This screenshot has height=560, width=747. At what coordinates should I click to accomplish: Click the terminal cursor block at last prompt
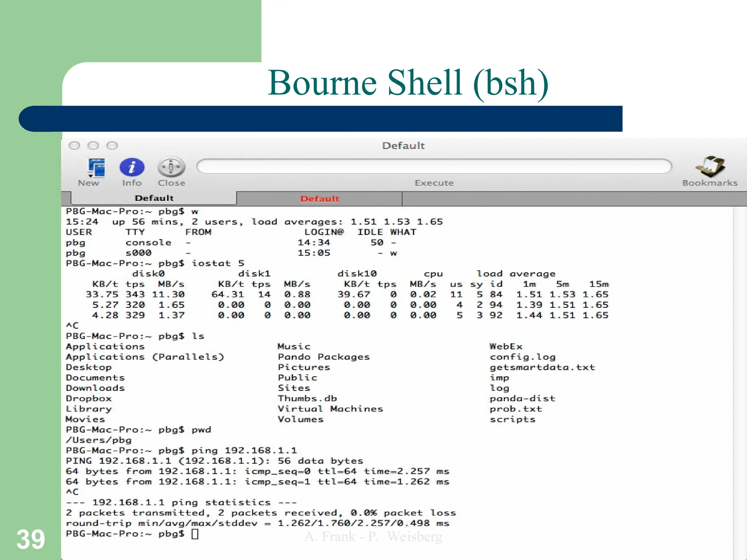coord(195,534)
